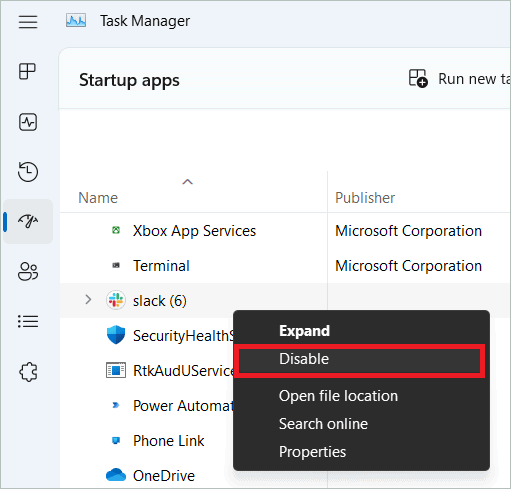
Task: Click the Power Automate icon
Action: point(116,405)
